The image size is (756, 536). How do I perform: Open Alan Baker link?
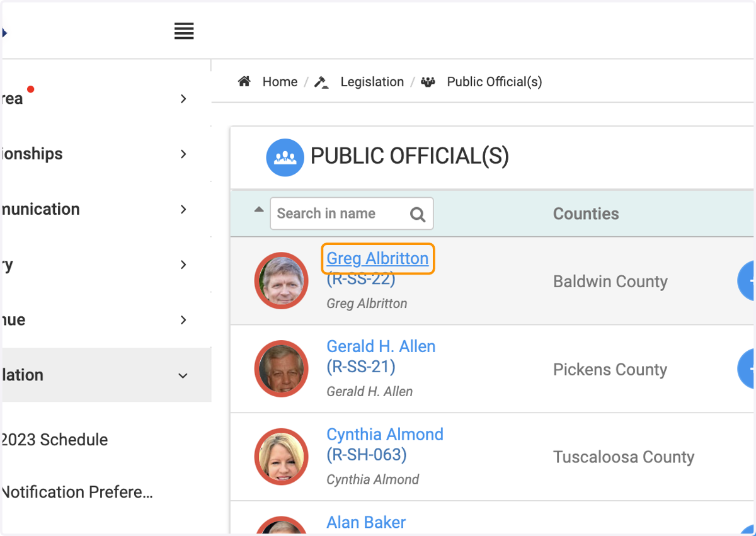tap(366, 522)
